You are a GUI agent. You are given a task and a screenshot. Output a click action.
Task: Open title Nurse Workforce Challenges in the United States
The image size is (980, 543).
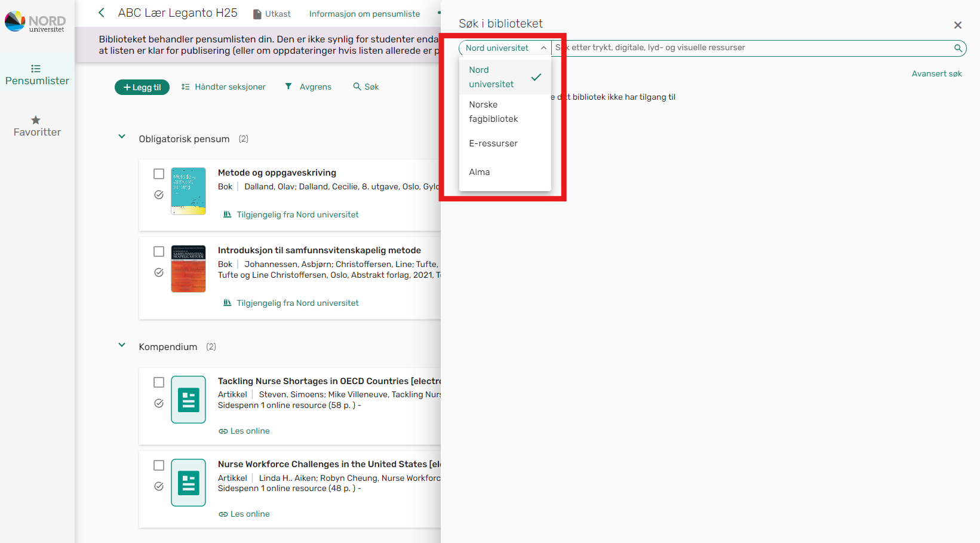(329, 464)
